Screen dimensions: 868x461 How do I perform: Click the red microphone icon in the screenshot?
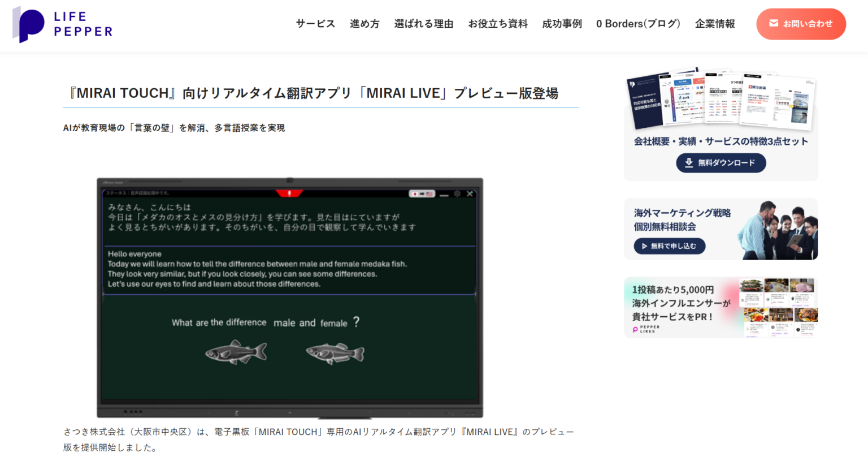pos(289,193)
